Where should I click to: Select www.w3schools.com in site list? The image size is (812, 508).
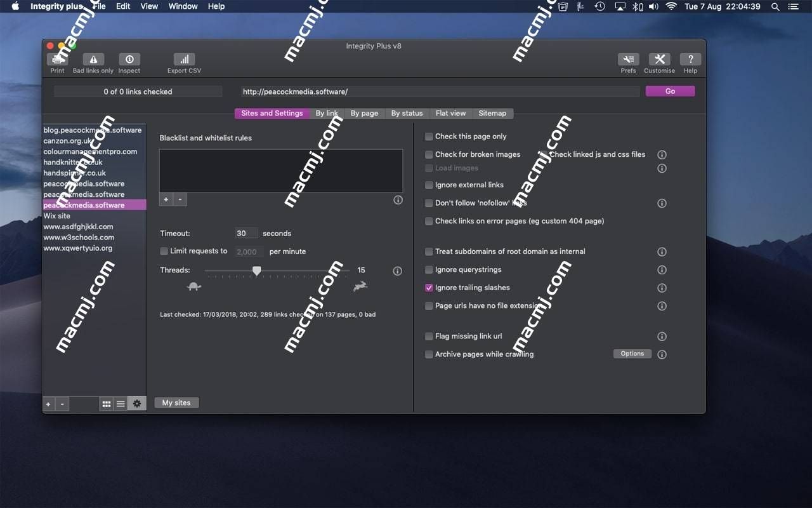[95, 237]
